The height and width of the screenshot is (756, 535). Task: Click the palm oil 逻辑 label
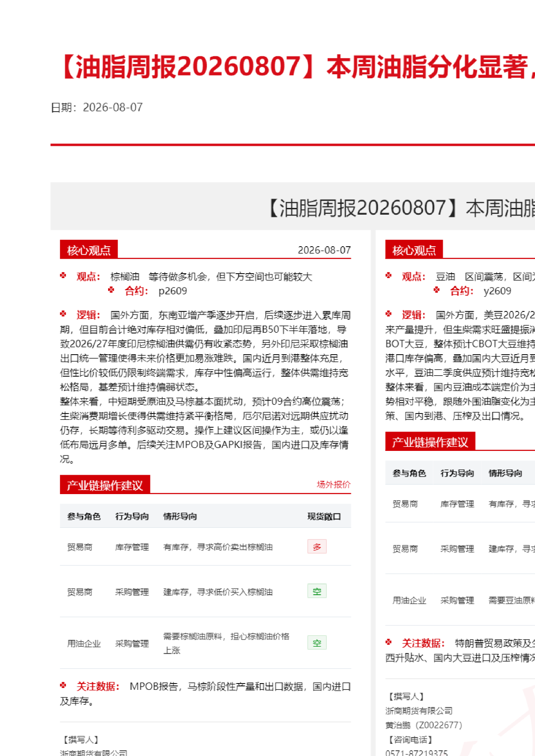88,315
